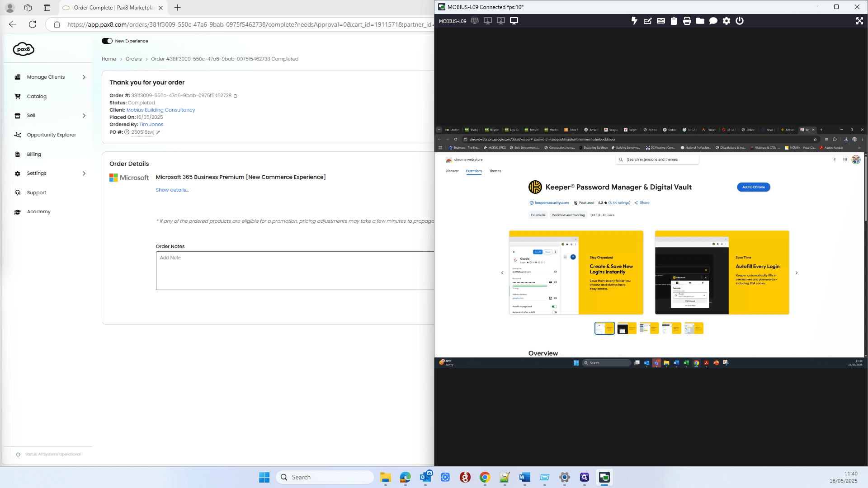Viewport: 868px width, 488px height.
Task: Click the Pax8 address bar URL
Action: (250, 24)
